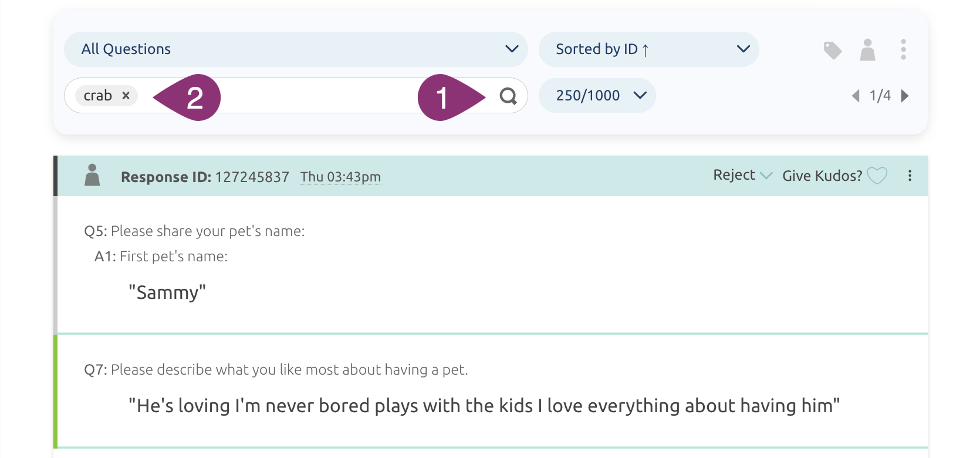980x458 pixels.
Task: Click the A1 First pet's name label
Action: 161,257
